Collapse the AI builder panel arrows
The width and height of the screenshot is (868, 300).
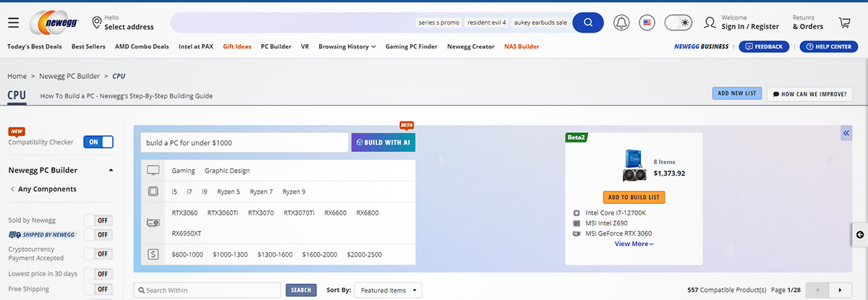[x=846, y=133]
